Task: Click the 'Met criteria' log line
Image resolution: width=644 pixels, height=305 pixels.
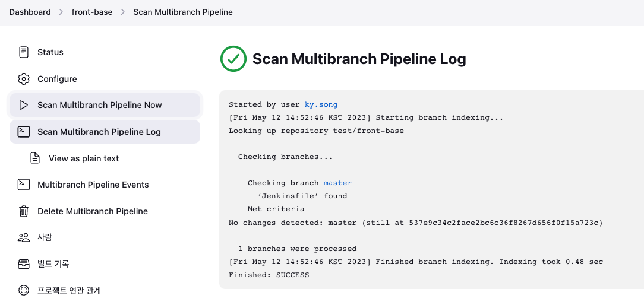Action: click(x=276, y=209)
